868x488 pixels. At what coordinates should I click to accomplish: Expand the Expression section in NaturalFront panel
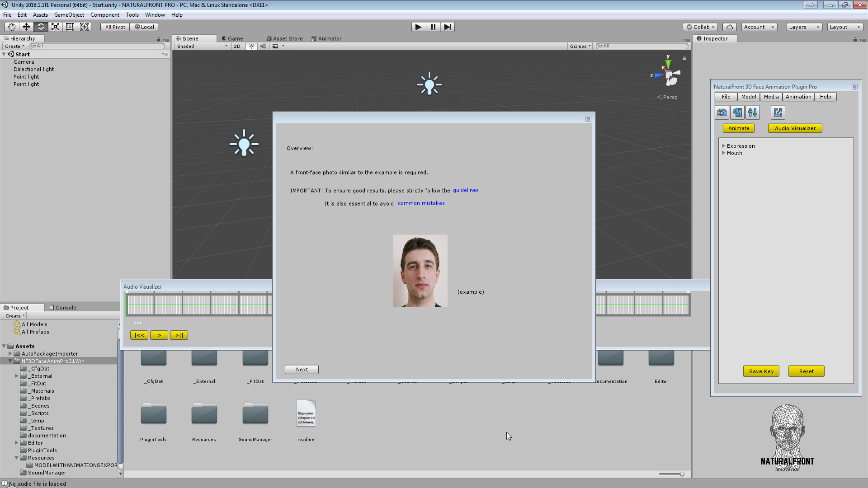point(724,145)
